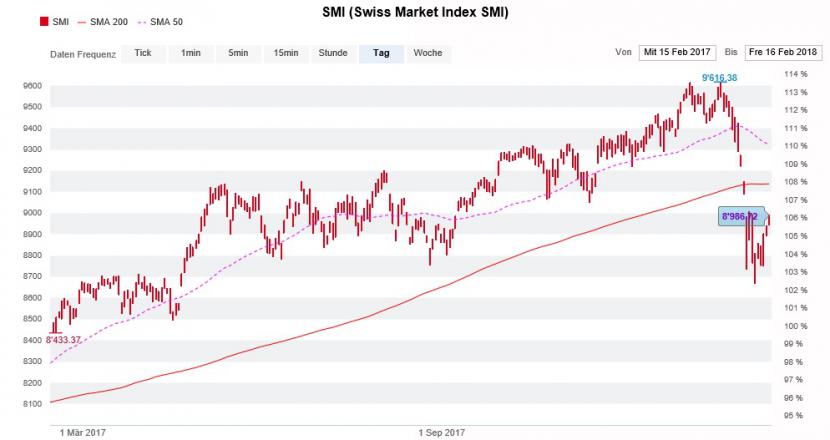This screenshot has width=830, height=440.
Task: Select the 15min frequency option
Action: click(285, 53)
